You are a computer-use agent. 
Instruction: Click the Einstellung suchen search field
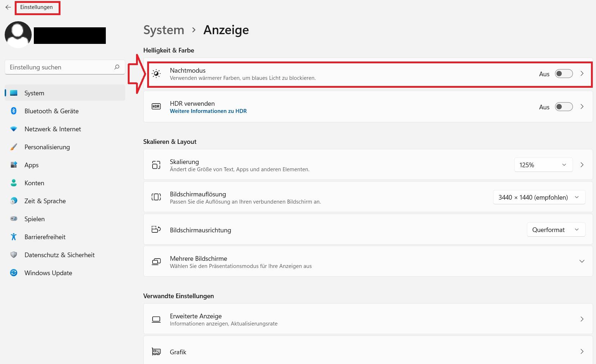point(59,67)
